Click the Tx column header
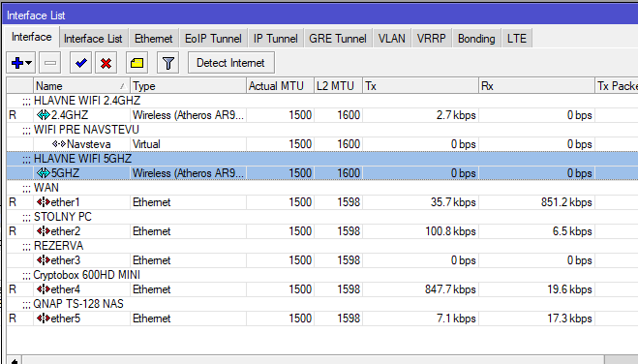638x364 pixels. tap(420, 86)
